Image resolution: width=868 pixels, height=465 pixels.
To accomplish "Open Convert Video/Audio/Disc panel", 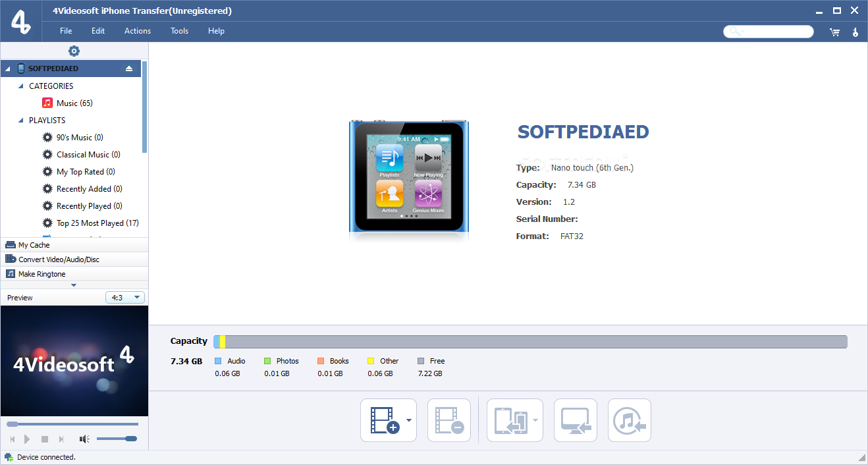I will (74, 260).
